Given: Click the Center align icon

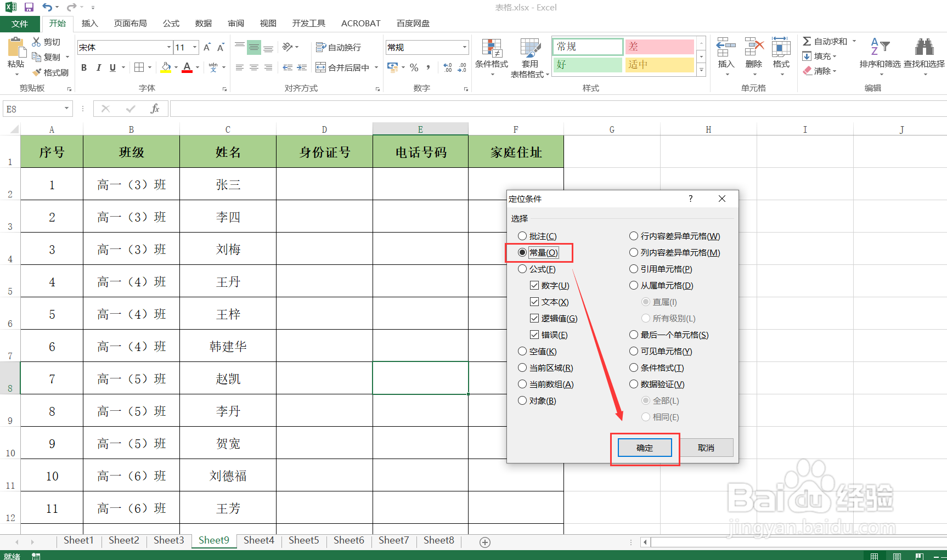Looking at the screenshot, I should [253, 67].
